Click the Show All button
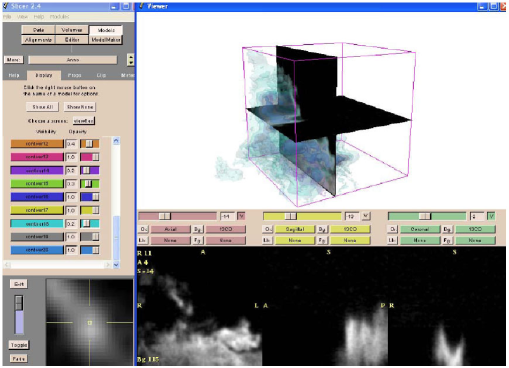 point(43,107)
